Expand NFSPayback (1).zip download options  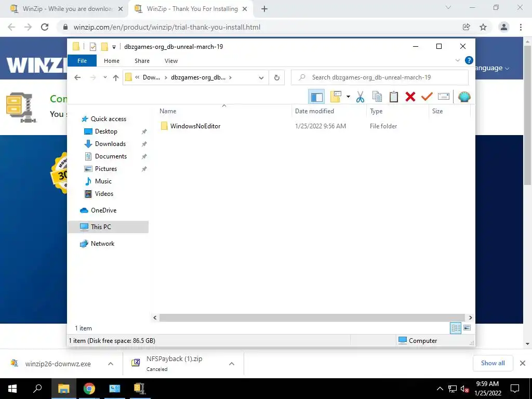232,364
